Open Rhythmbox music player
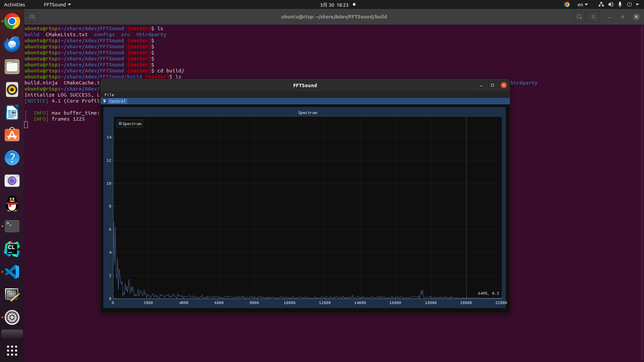644x362 pixels. (12, 90)
